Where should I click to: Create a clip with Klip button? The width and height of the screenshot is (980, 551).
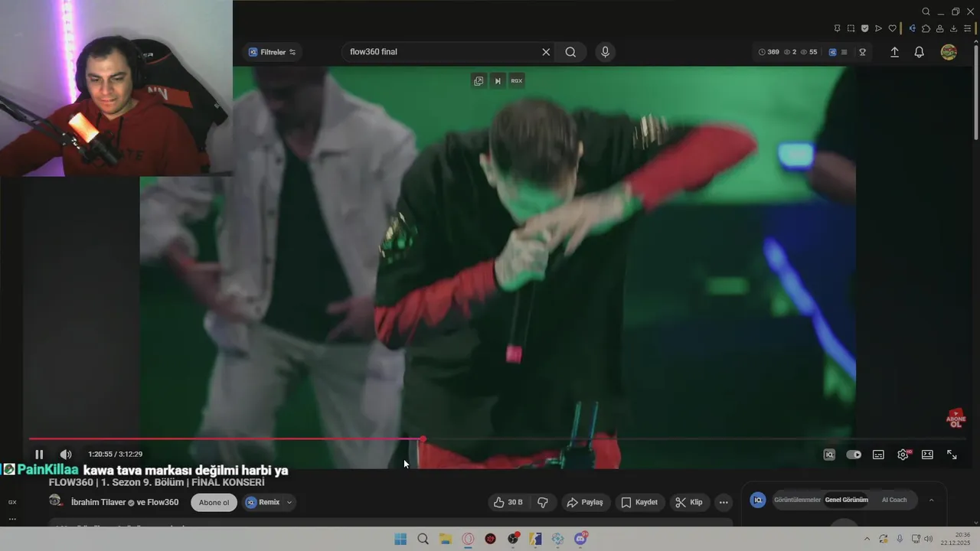pos(689,502)
